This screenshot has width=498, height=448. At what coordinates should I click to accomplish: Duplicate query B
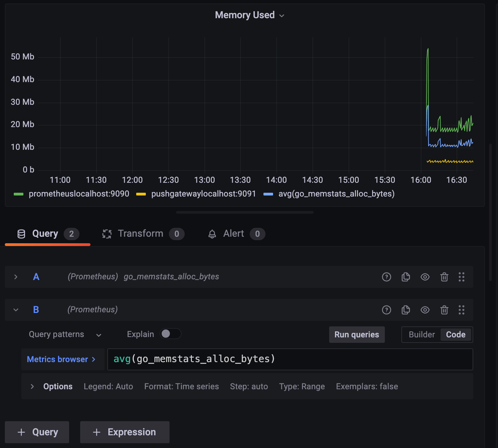[x=406, y=310]
